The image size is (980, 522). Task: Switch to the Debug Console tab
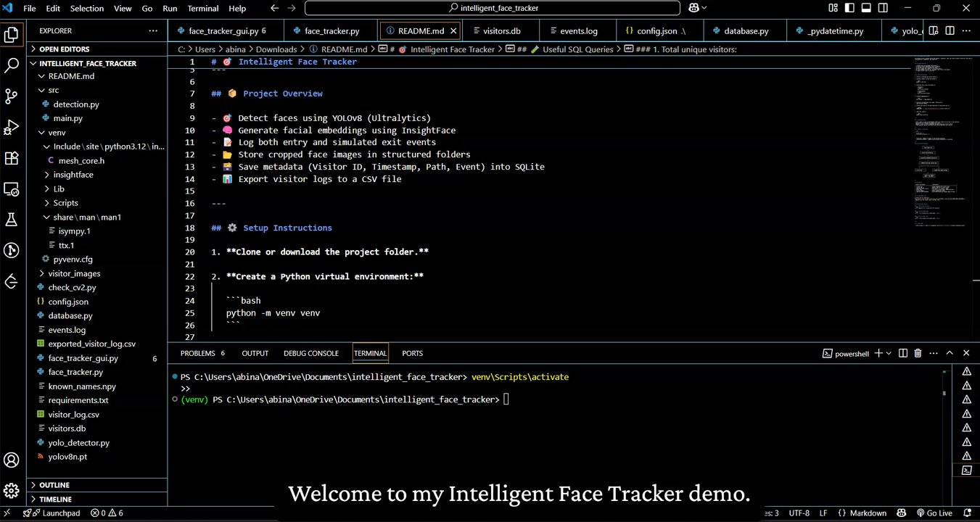(x=311, y=353)
